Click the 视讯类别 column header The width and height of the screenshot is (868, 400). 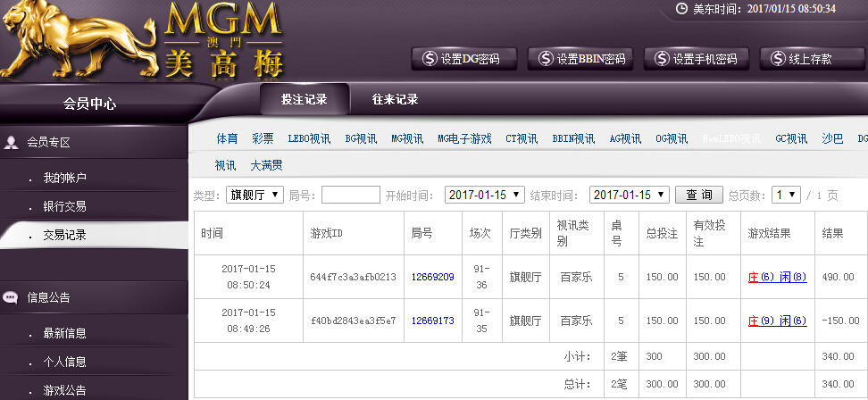pyautogui.click(x=573, y=233)
